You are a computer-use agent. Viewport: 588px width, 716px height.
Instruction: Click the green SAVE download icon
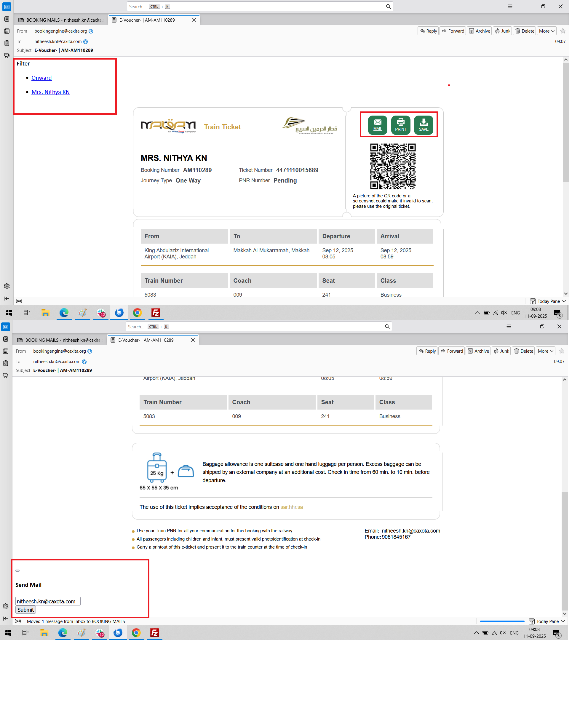[x=424, y=125]
